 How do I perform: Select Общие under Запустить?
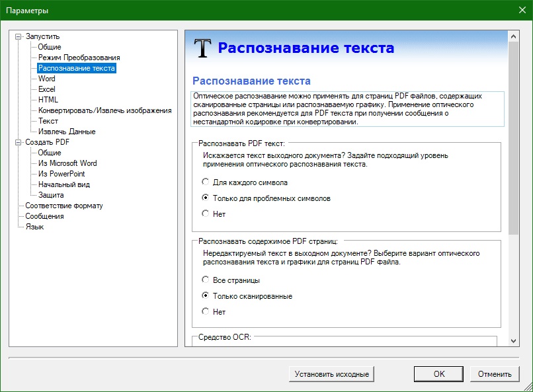coord(50,47)
